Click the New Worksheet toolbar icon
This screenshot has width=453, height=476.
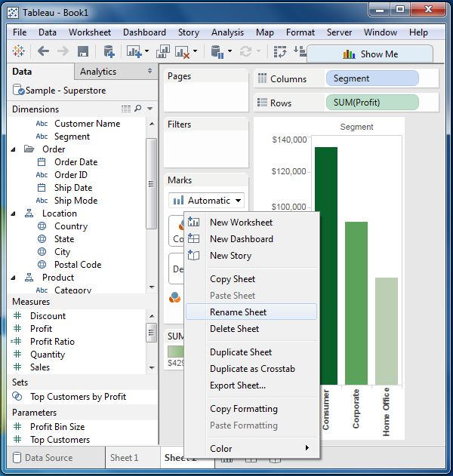134,52
